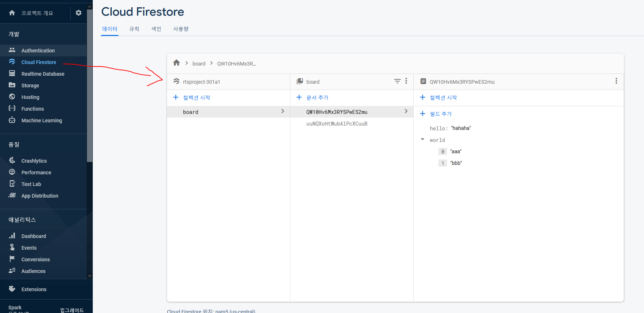Select the board collection row

click(x=228, y=112)
